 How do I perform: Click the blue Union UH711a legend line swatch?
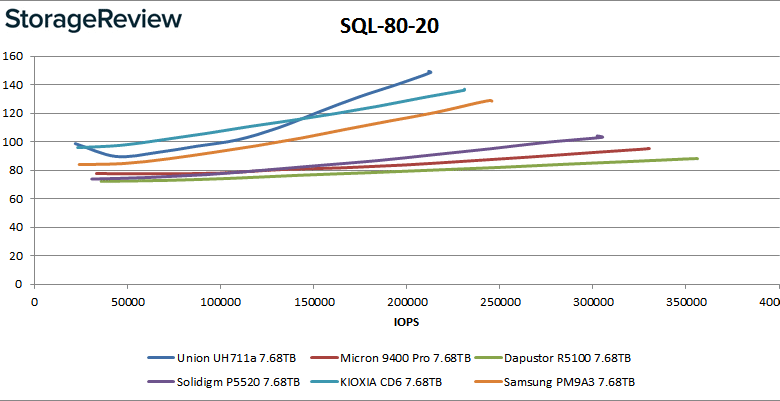tap(161, 357)
